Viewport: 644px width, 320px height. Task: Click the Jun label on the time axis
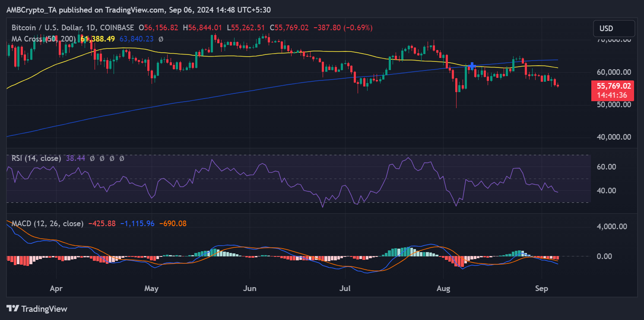click(x=250, y=288)
